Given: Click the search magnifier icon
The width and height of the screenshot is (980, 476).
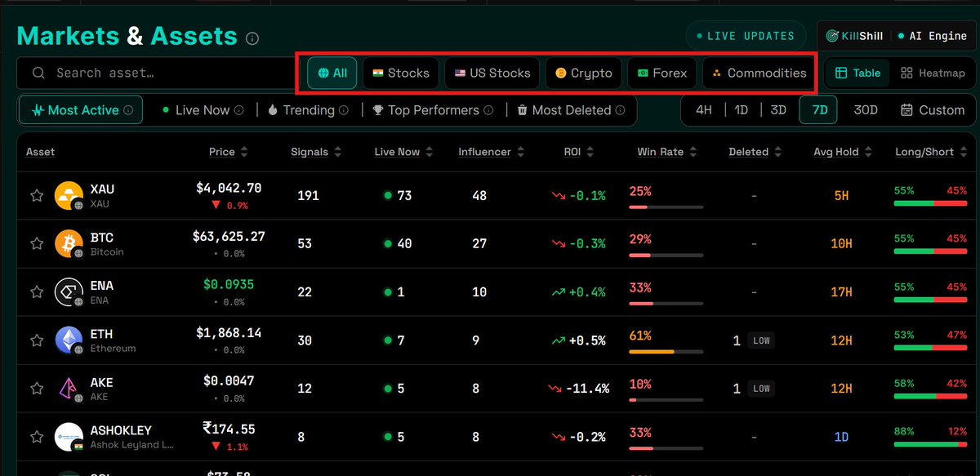Looking at the screenshot, I should point(38,73).
